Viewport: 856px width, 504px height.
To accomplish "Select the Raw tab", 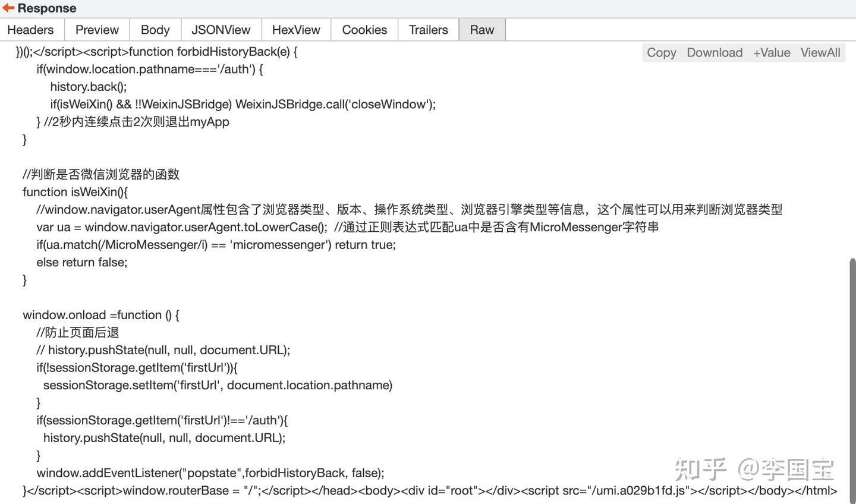I will point(482,30).
